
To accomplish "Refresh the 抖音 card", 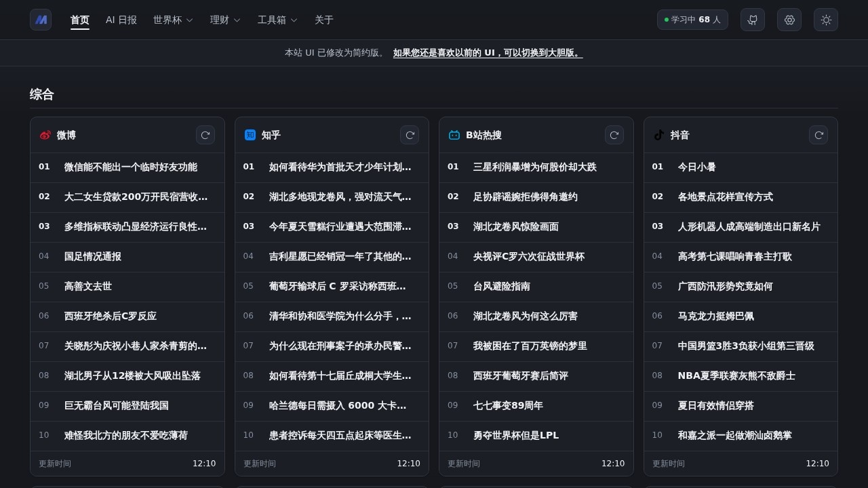I will point(818,135).
